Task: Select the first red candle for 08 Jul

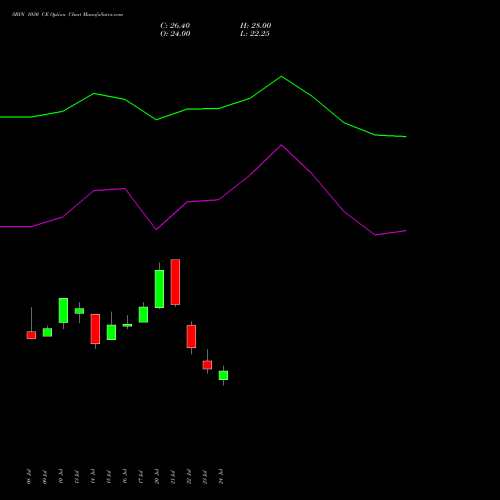Action: point(31,335)
